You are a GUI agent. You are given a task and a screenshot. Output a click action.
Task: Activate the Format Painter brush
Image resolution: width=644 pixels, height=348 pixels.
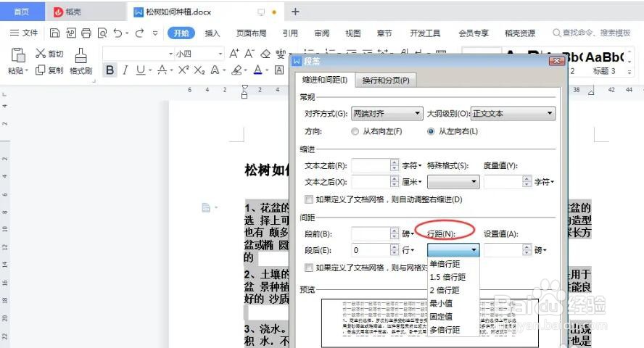tap(80, 55)
